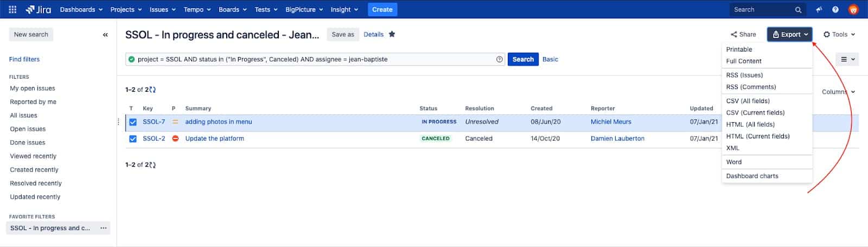This screenshot has height=247, width=868.
Task: Open the Columns dropdown
Action: [838, 92]
